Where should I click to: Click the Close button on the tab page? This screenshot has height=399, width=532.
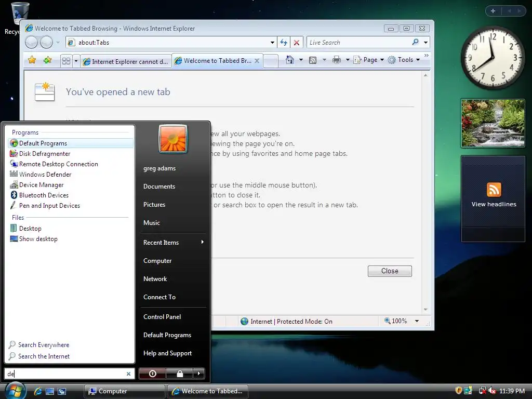pyautogui.click(x=390, y=271)
